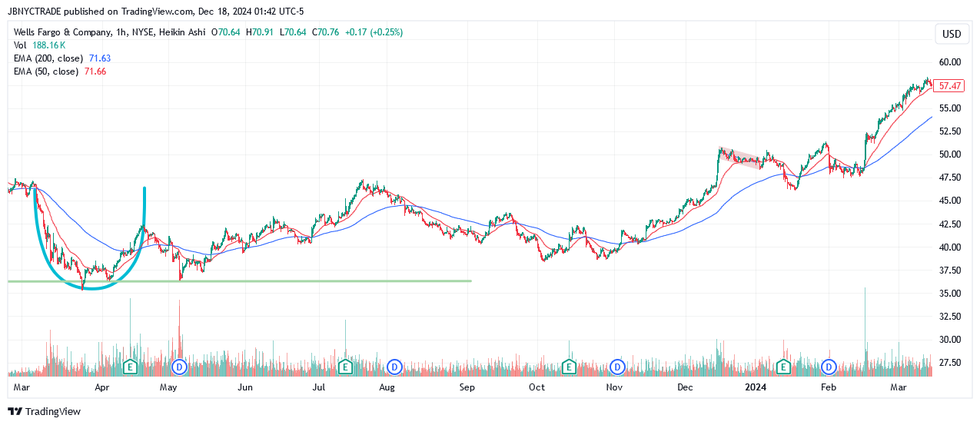Click the May dividend D marker
980x425 pixels.
tap(180, 366)
